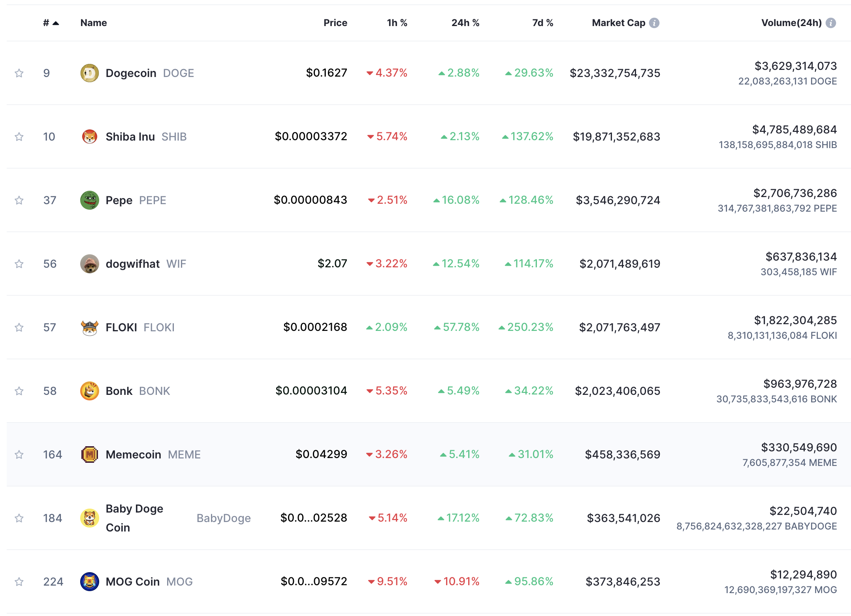Star Baby Doge Coin row
The width and height of the screenshot is (851, 616).
tap(19, 518)
